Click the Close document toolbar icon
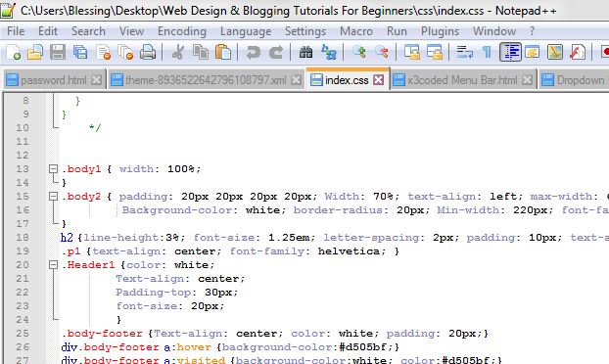Image resolution: width=609 pixels, height=364 pixels. pos(103,52)
